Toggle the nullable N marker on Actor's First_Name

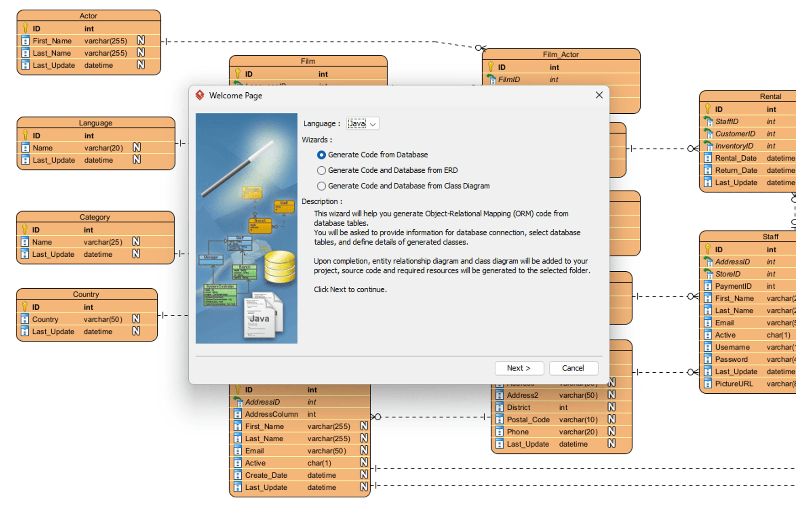(x=140, y=40)
